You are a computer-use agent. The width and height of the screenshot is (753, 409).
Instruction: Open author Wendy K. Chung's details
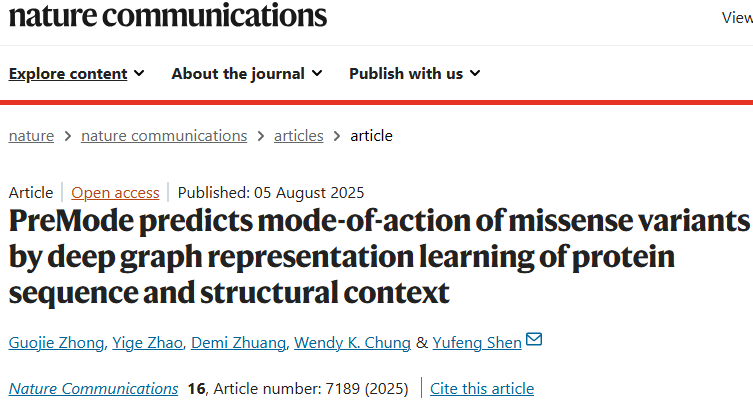[x=352, y=343]
